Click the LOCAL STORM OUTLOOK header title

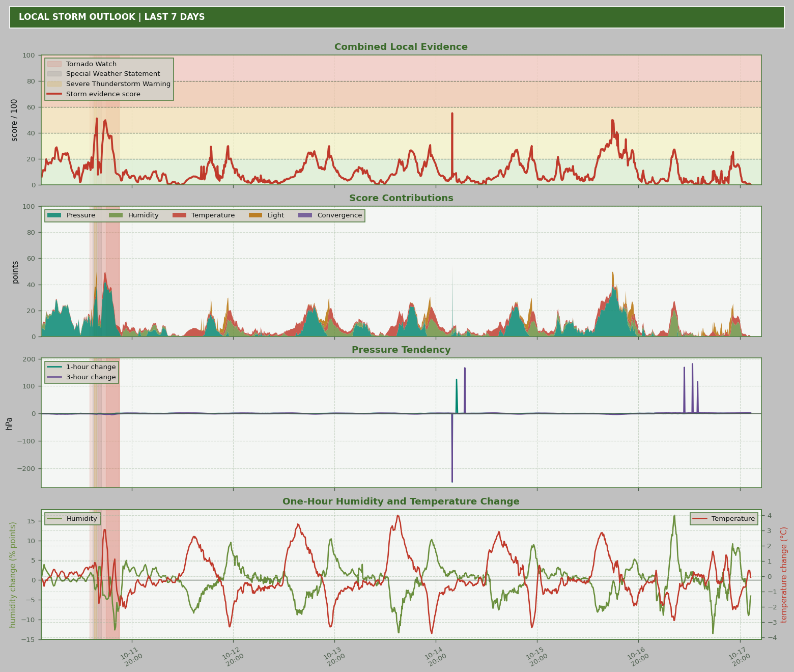[x=112, y=17]
